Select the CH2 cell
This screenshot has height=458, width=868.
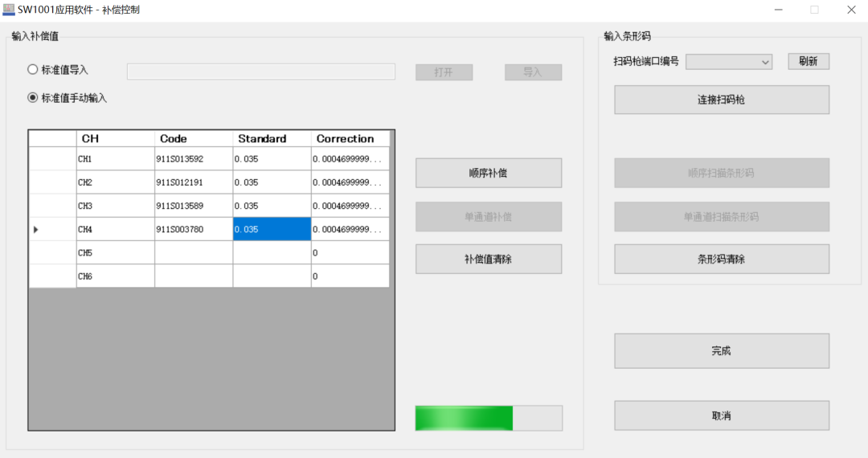[x=115, y=182]
